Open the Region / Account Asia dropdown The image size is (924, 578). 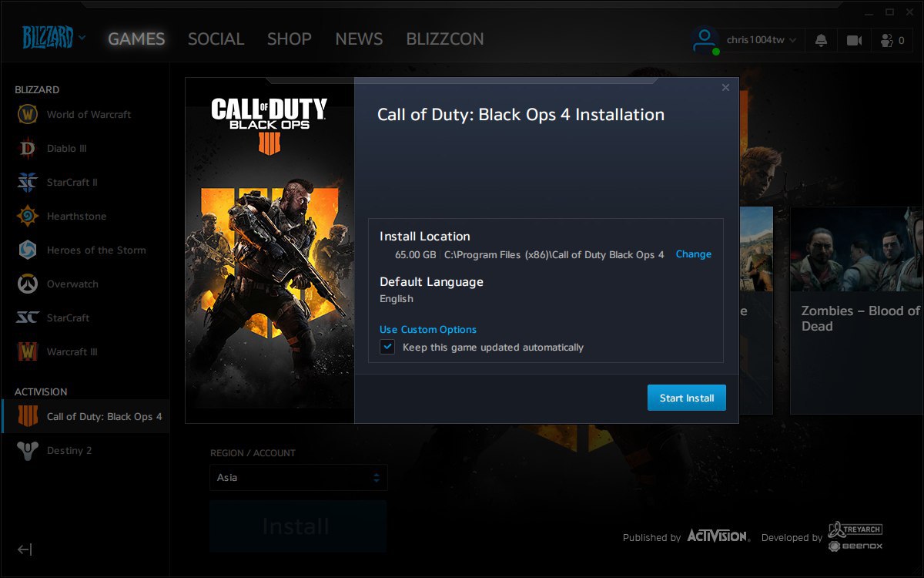(x=299, y=477)
